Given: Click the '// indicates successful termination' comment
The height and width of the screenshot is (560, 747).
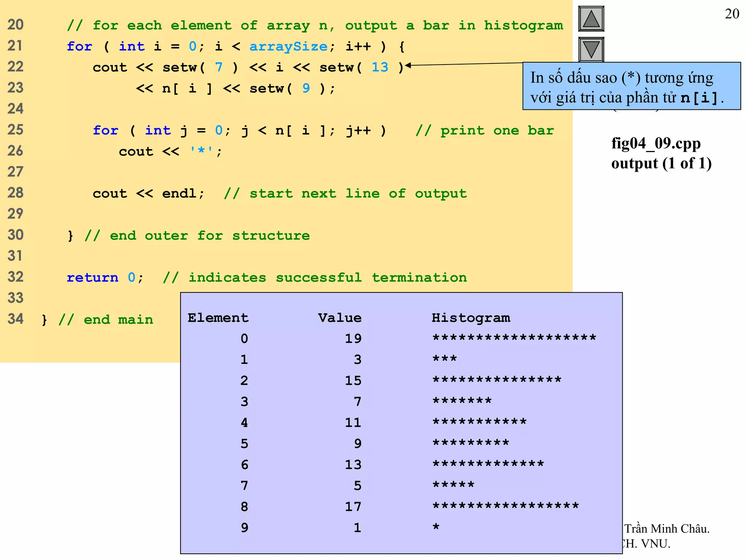Looking at the screenshot, I should [315, 277].
